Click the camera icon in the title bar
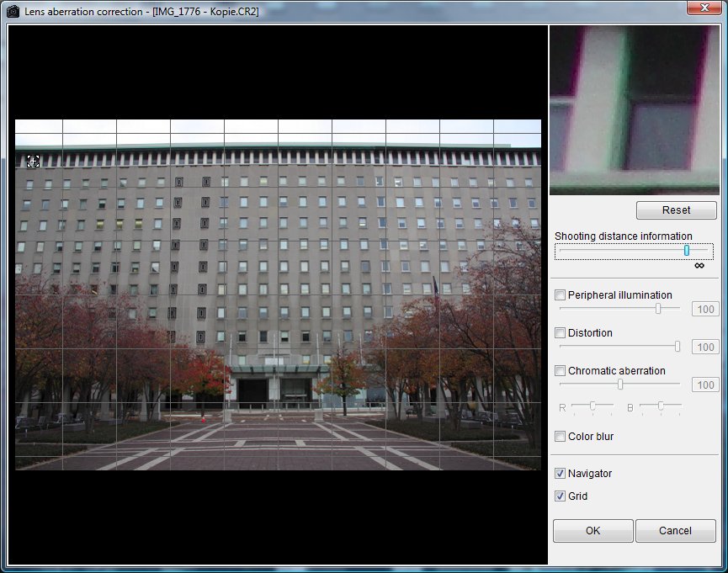This screenshot has height=573, width=728. pos(13,10)
